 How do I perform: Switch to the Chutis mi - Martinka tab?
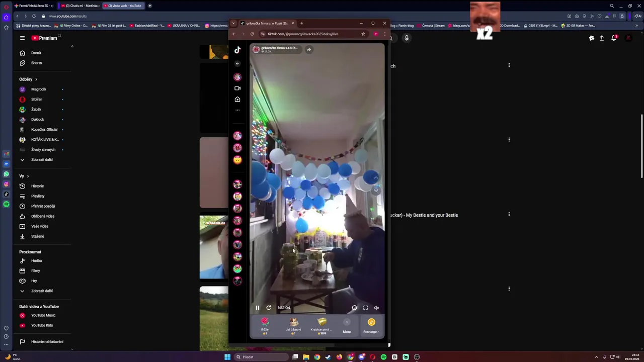click(79, 6)
